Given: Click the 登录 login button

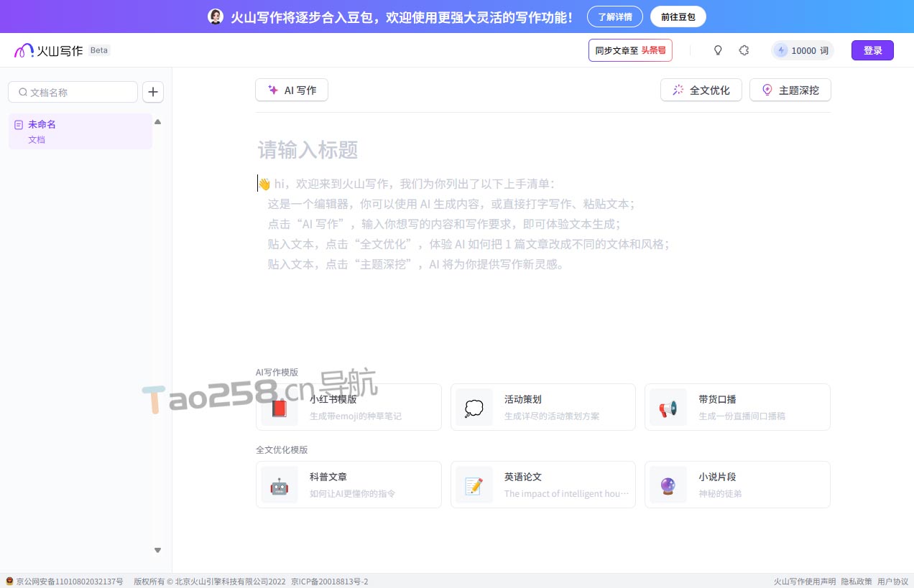Looking at the screenshot, I should (x=872, y=50).
